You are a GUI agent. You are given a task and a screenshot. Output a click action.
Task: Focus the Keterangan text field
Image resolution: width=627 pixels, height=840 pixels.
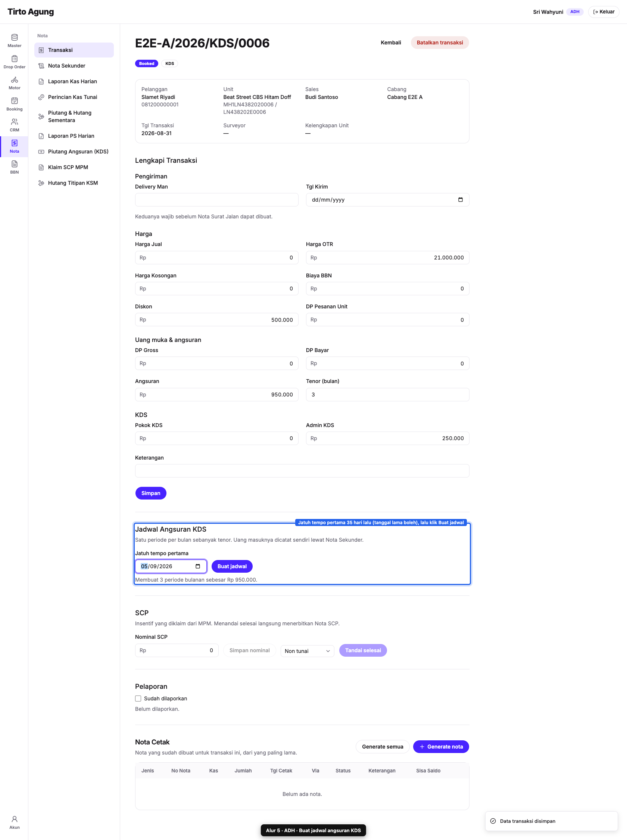tap(302, 471)
